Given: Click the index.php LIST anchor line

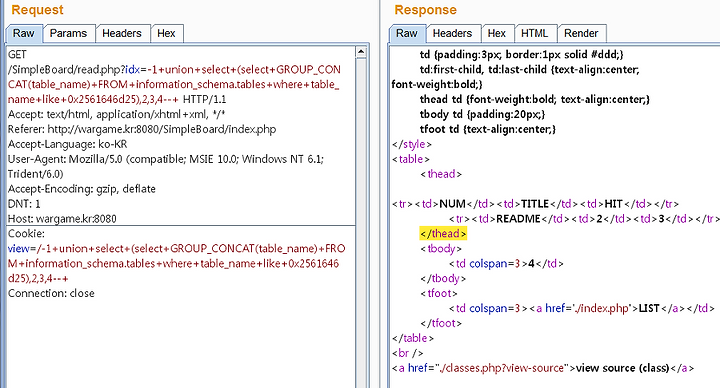Looking at the screenshot, I should pyautogui.click(x=582, y=309).
